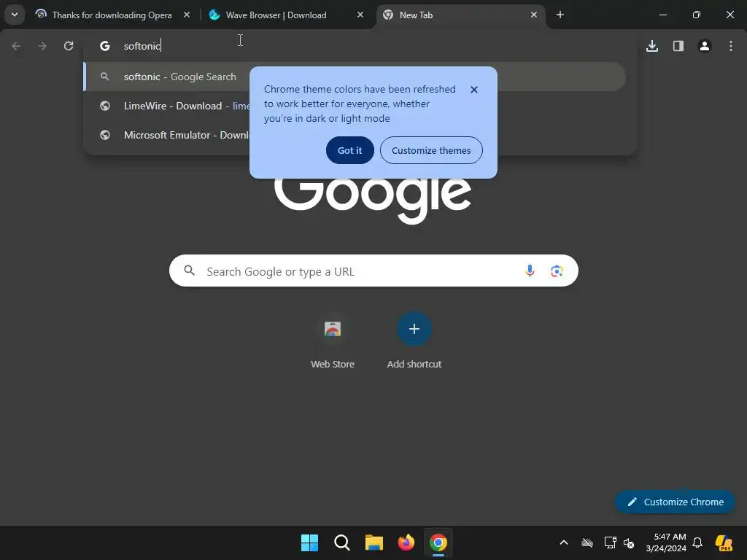The width and height of the screenshot is (747, 560).
Task: Toggle the Chrome side panel
Action: click(678, 46)
